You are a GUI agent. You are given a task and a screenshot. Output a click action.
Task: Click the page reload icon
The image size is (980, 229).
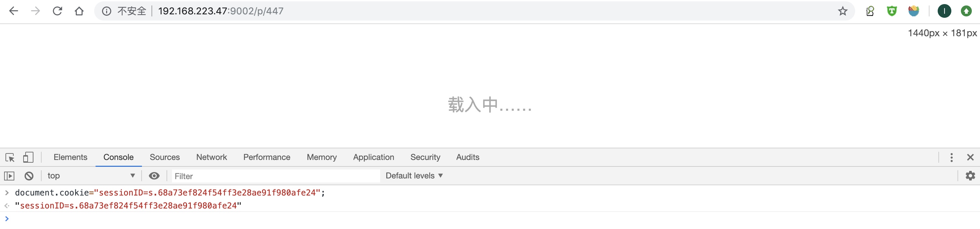[x=57, y=11]
